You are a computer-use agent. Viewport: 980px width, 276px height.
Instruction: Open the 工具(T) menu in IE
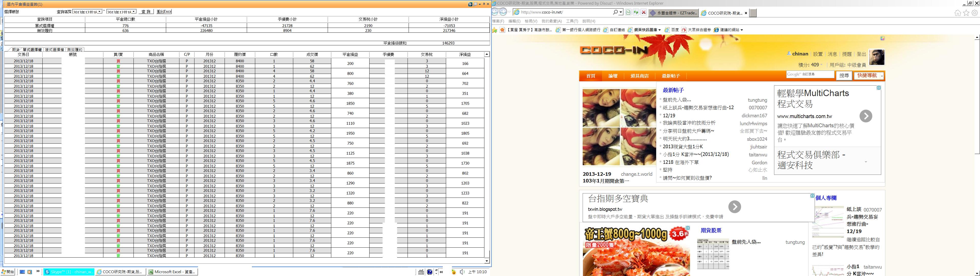click(572, 21)
